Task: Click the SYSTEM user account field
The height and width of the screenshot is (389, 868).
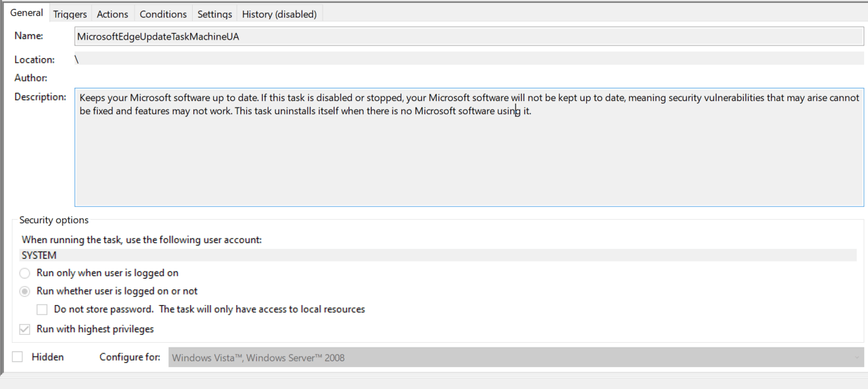Action: point(438,256)
